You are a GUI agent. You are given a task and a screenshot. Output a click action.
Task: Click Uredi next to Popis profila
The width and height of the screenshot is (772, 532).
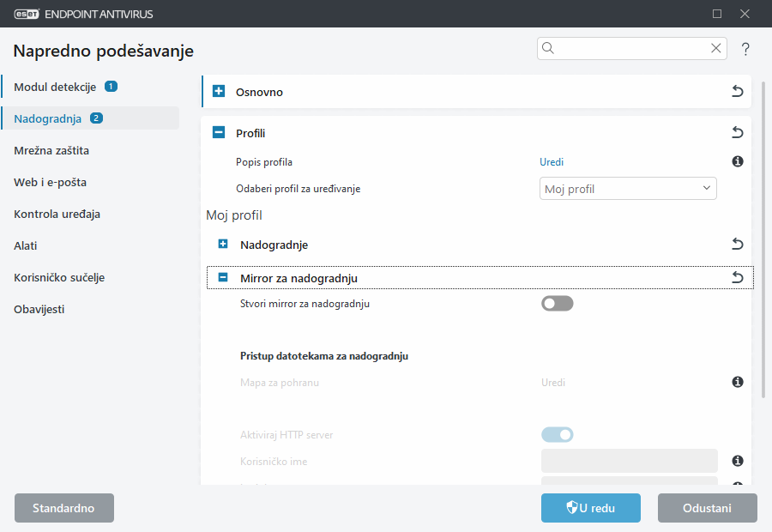tap(552, 161)
